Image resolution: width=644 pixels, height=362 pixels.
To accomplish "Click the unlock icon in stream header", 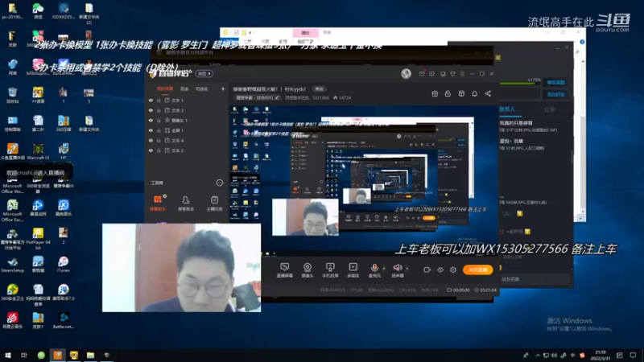I will tap(448, 93).
